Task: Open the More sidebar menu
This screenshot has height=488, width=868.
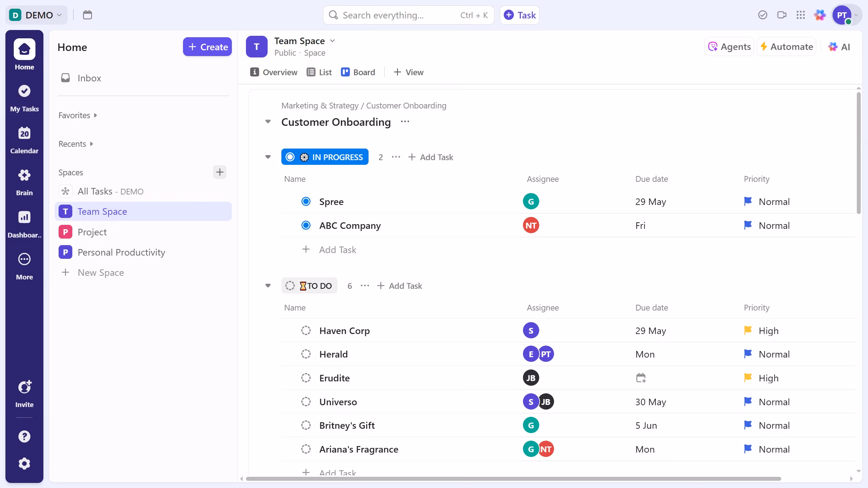Action: coord(24,266)
